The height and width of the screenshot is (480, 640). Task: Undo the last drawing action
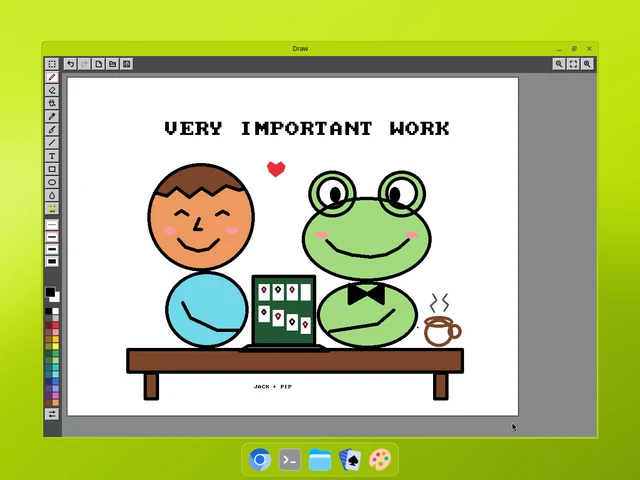pos(70,64)
